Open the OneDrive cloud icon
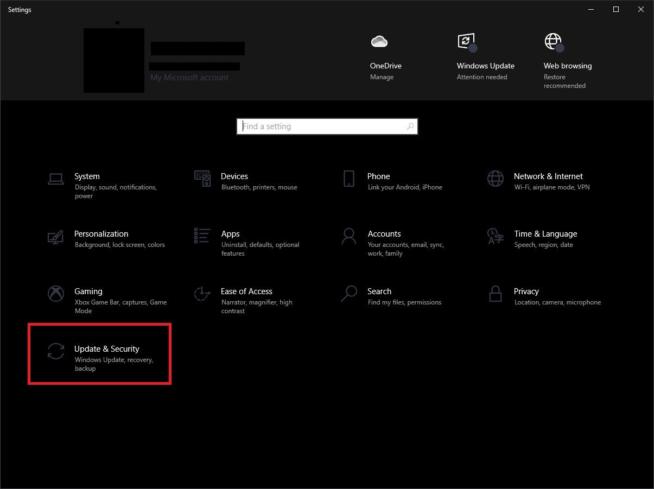 point(379,42)
